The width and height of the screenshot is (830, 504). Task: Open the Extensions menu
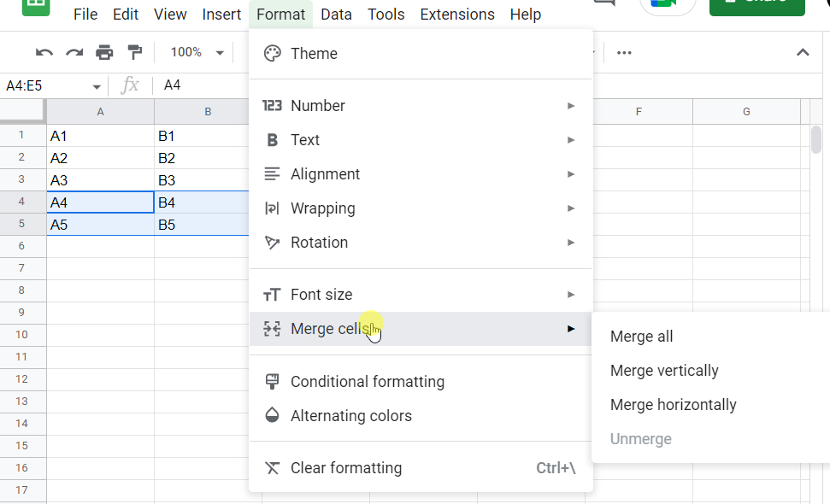click(x=456, y=14)
